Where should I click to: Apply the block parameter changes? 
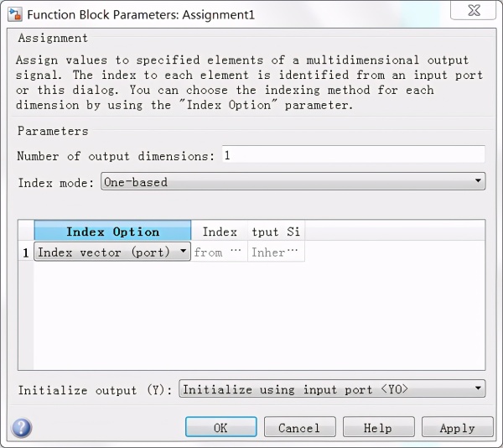pos(458,427)
